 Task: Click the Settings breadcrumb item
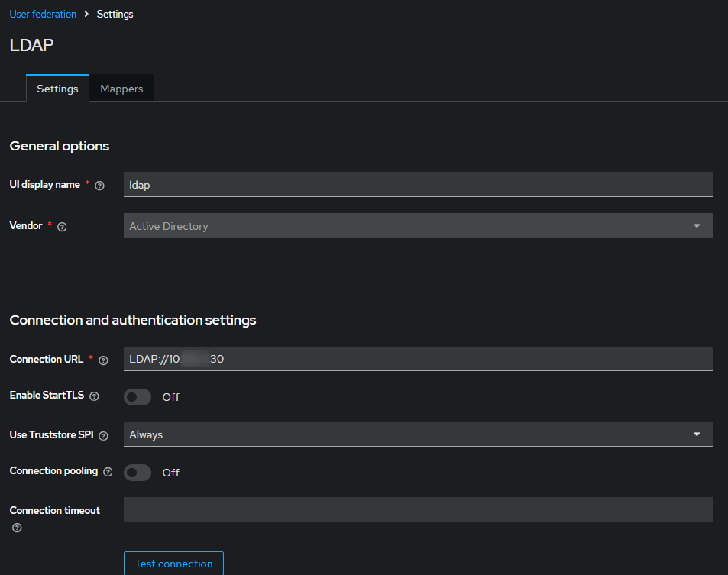[x=115, y=14]
